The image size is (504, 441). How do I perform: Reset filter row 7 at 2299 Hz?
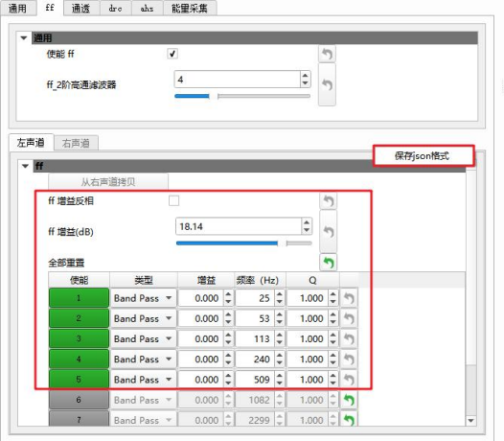(x=349, y=420)
